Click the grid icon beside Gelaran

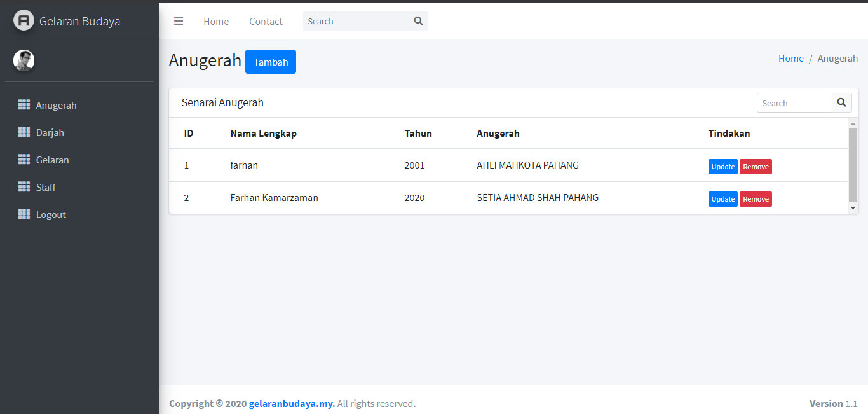point(24,160)
